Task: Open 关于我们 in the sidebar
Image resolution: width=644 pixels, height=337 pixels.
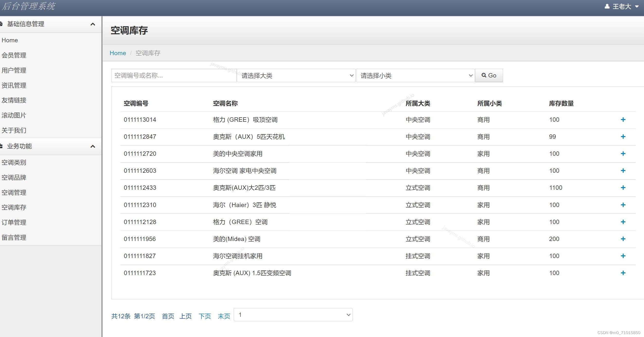Action: point(14,130)
